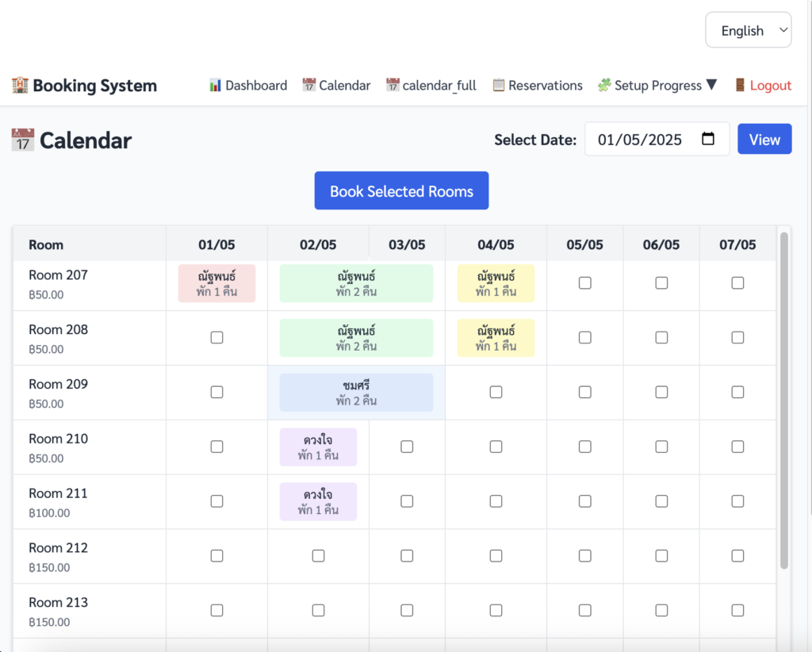Screen dimensions: 812x652
Task: Click the Book Selected Rooms button
Action: [401, 190]
